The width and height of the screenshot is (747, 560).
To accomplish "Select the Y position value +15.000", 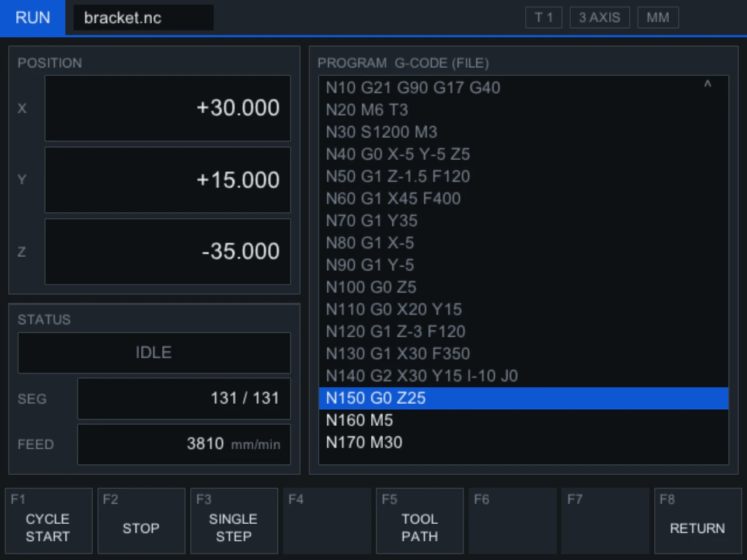I will tap(167, 180).
